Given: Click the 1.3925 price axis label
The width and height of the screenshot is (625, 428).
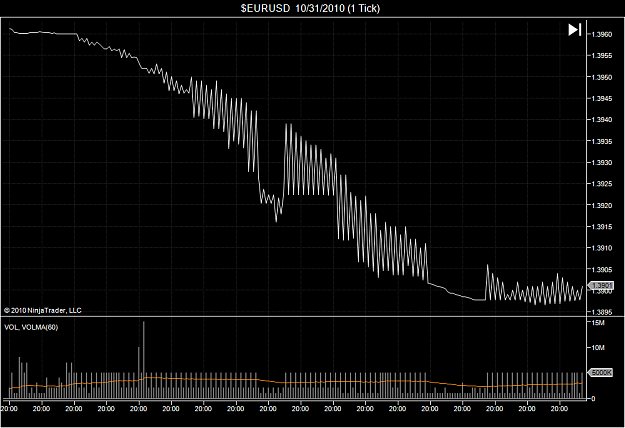Looking at the screenshot, I should point(602,184).
